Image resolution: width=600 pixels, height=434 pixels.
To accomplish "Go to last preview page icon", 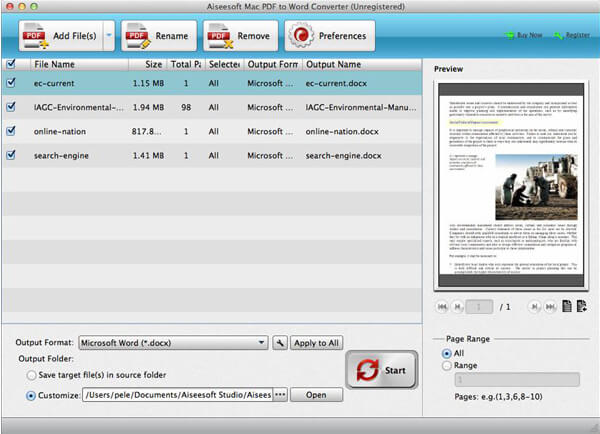I will [x=550, y=307].
